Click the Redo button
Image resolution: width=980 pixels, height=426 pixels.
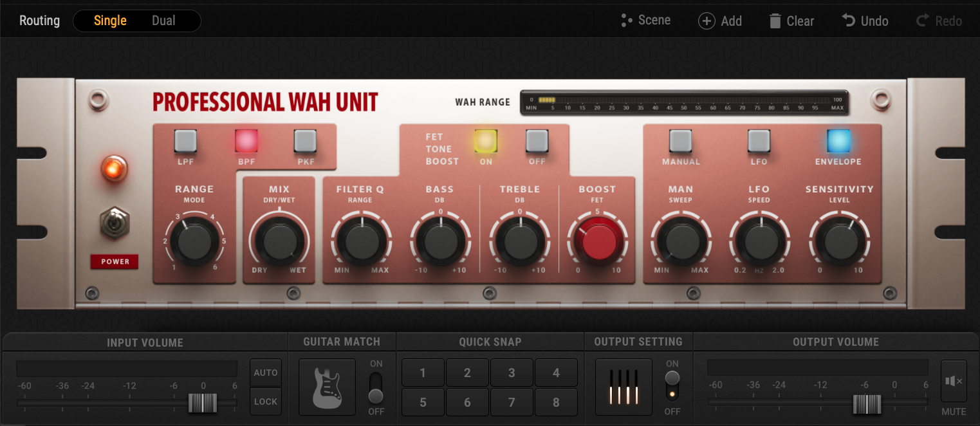click(939, 21)
